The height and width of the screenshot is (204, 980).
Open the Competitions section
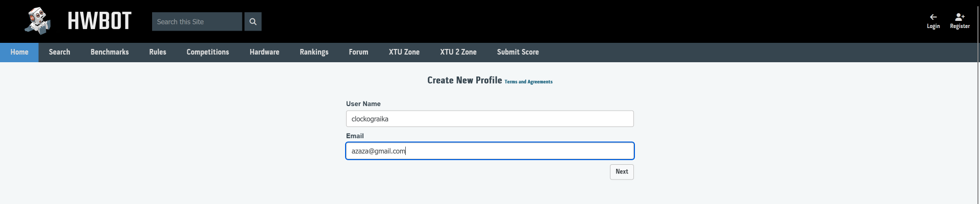coord(208,52)
